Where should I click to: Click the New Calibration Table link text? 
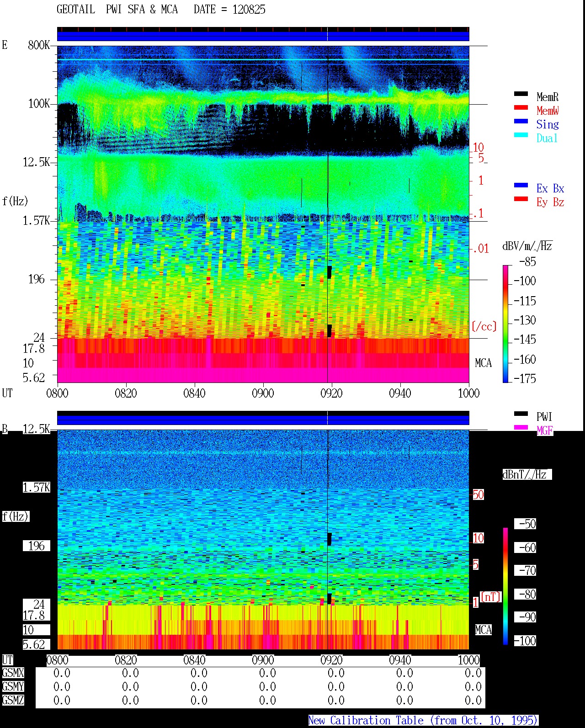[x=423, y=721]
